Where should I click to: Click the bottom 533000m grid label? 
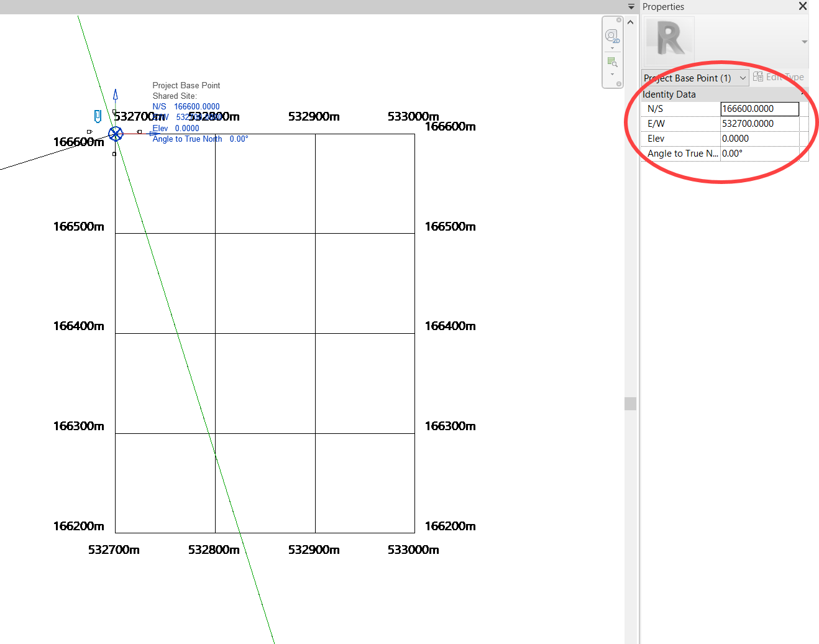[413, 550]
